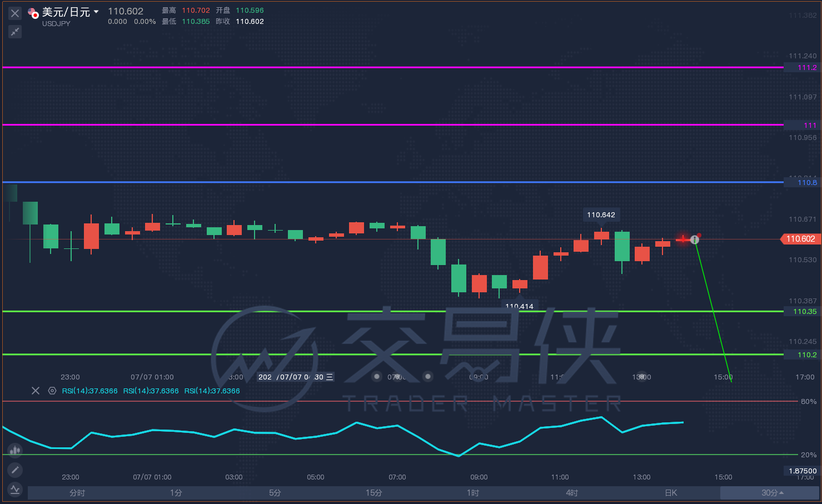Select the pencil drawing tool icon

pyautogui.click(x=15, y=470)
